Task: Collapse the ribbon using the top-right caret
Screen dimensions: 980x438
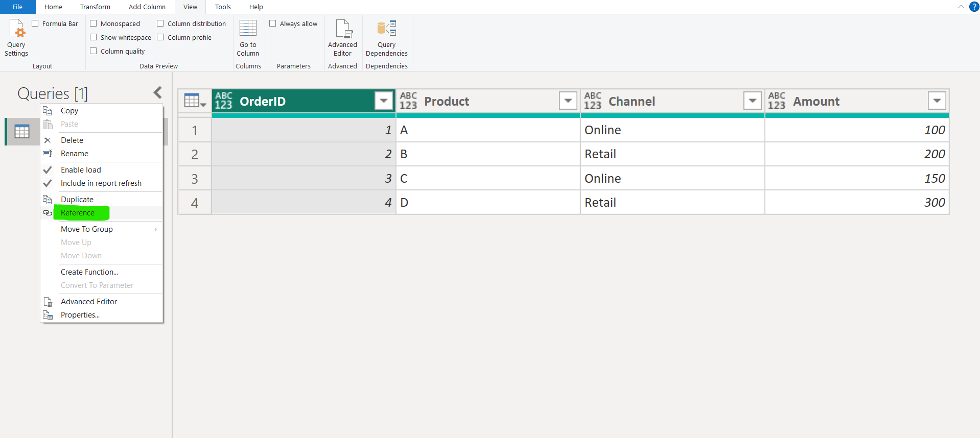Action: tap(961, 7)
